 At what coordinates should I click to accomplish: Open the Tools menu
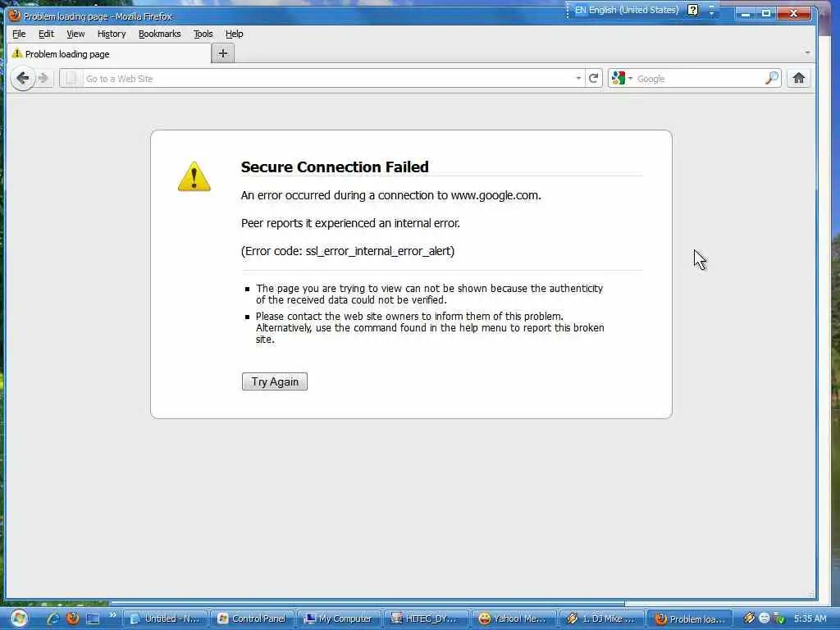tap(203, 34)
